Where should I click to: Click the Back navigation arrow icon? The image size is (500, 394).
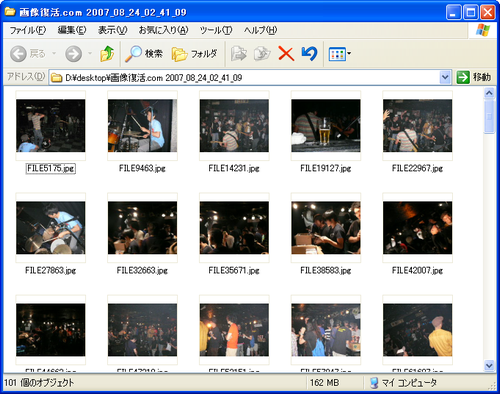pos(18,54)
